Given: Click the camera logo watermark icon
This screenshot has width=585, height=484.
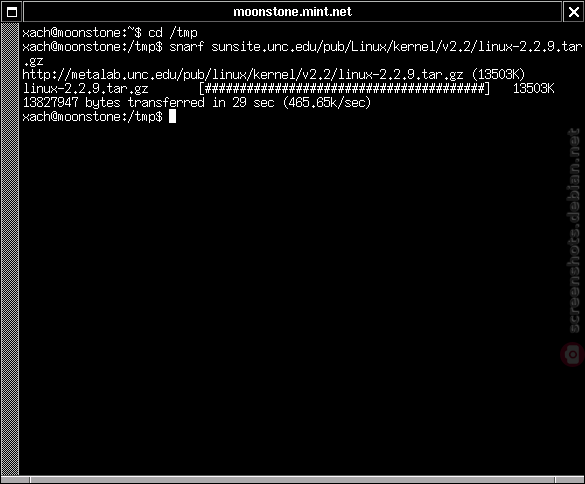Looking at the screenshot, I should click(x=573, y=354).
